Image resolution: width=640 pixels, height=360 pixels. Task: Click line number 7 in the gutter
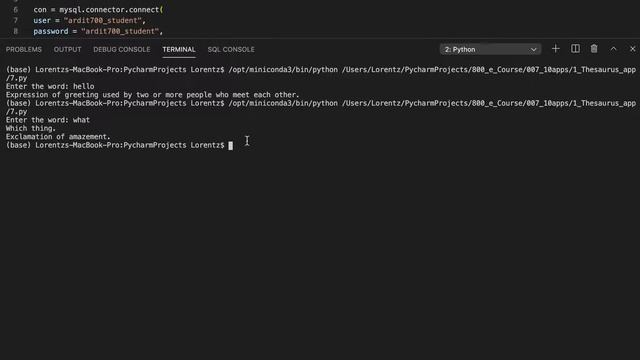(16, 20)
